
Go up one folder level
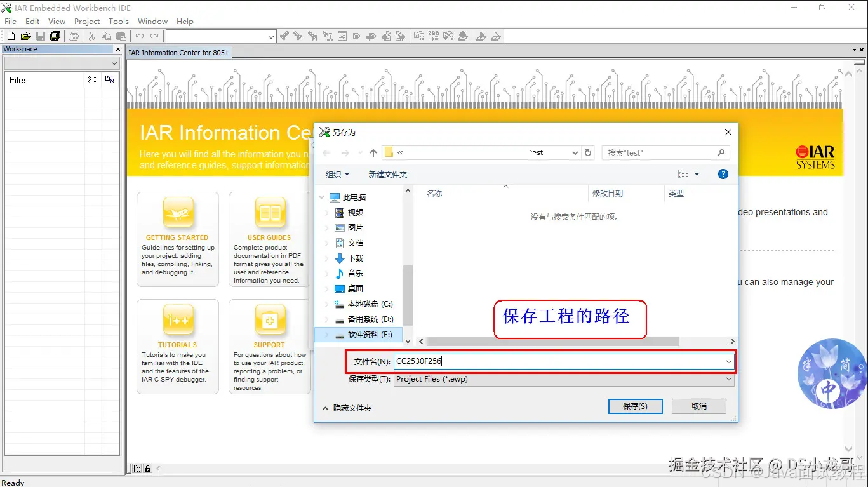[x=373, y=153]
